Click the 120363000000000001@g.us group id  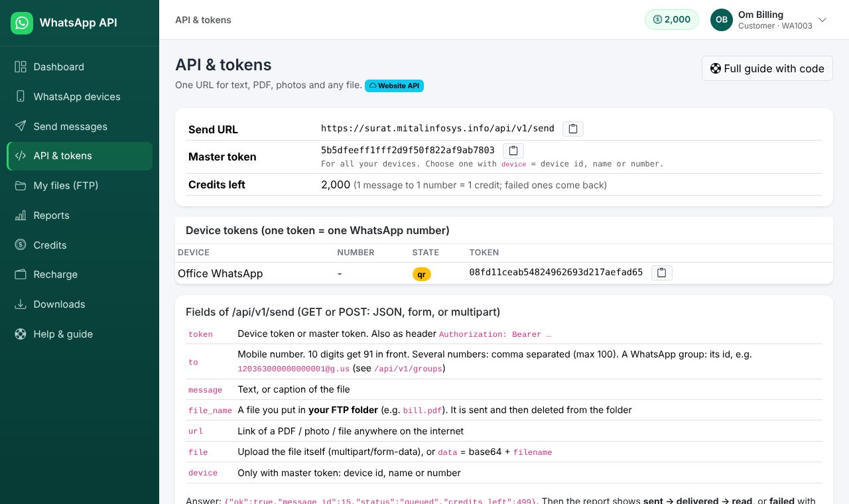(294, 369)
